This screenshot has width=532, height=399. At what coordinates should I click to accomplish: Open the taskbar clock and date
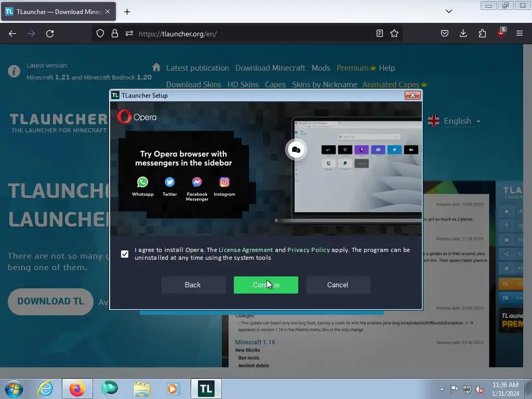(506, 389)
